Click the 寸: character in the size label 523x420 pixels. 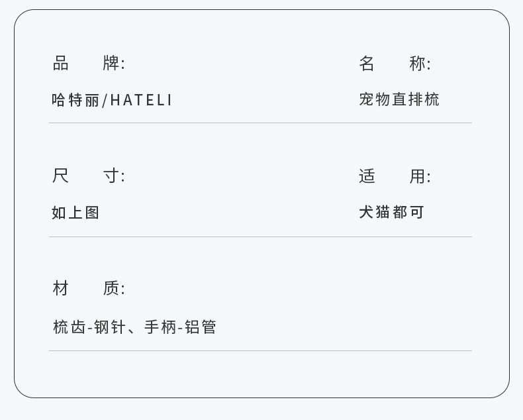114,176
